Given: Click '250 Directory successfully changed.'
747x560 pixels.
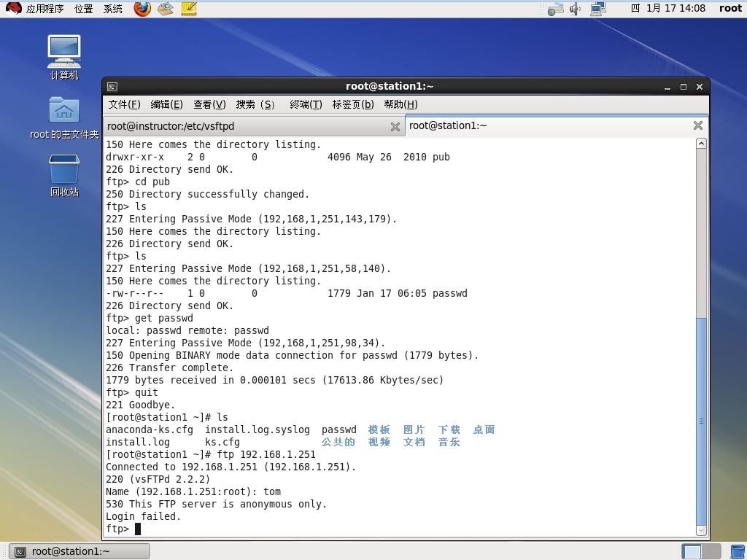Looking at the screenshot, I should (x=208, y=194).
